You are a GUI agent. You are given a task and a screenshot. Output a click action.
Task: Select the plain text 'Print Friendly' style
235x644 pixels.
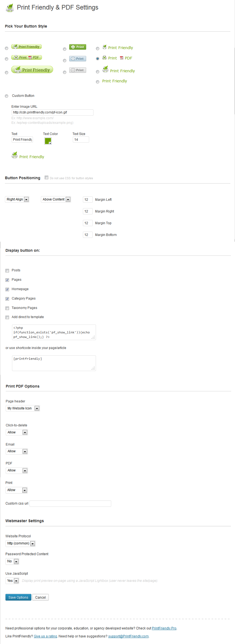(98, 82)
